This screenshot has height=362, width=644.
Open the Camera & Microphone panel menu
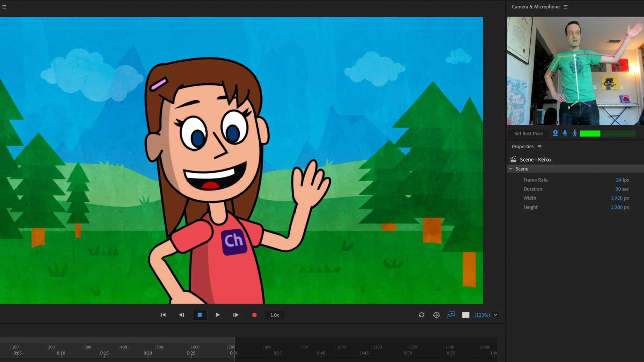566,7
